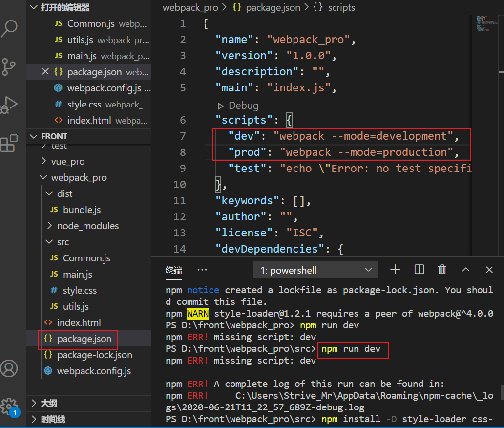The image size is (504, 428).
Task: Open Common.js under src folder
Action: (89, 258)
